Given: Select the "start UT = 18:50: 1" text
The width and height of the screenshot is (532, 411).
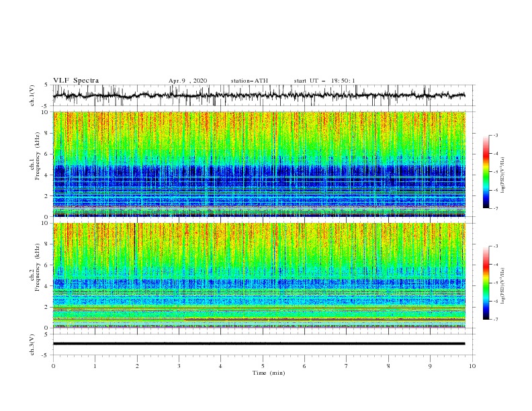Looking at the screenshot, I should [324, 81].
